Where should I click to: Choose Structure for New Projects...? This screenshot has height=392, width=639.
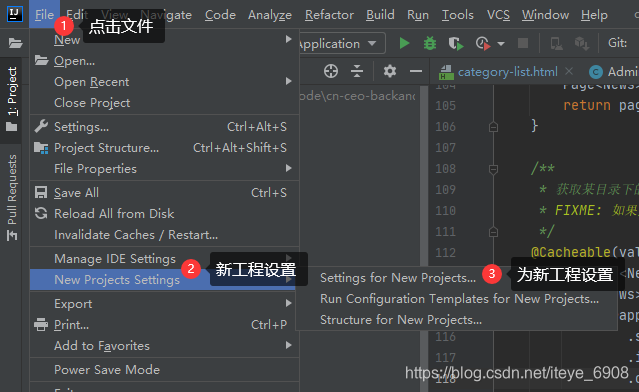[x=456, y=320]
